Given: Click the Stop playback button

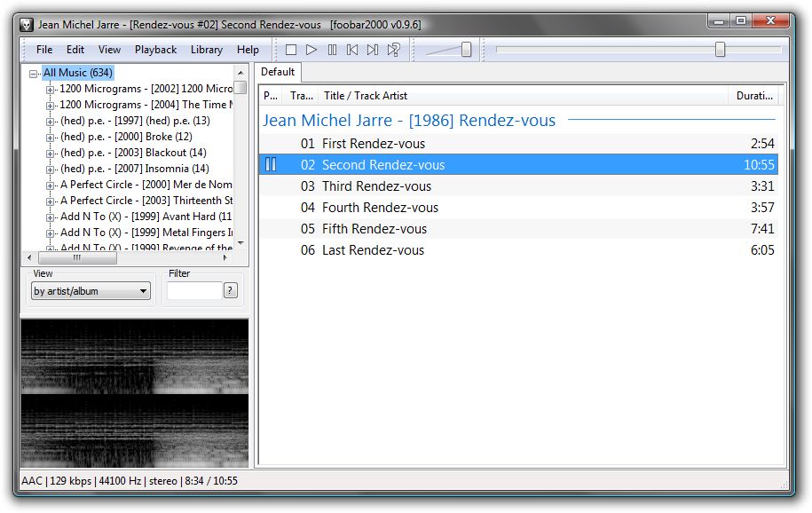Looking at the screenshot, I should tap(291, 50).
